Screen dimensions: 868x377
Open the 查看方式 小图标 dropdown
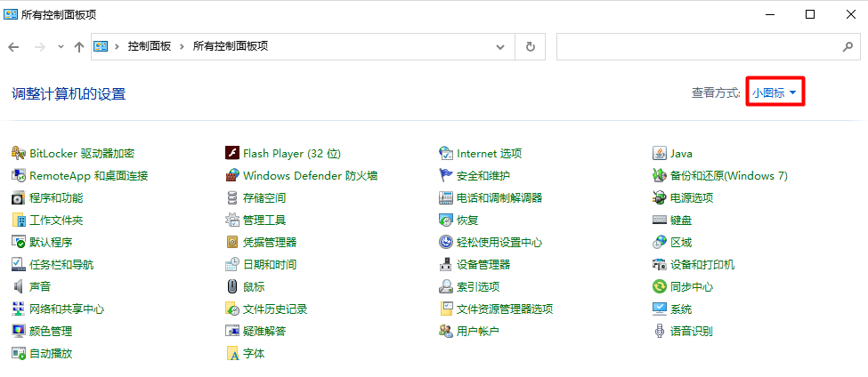(775, 92)
